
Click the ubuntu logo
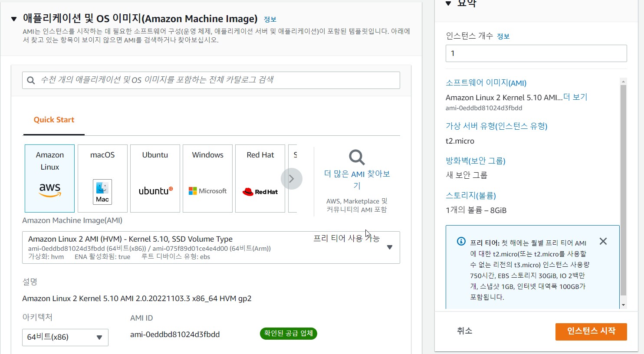(156, 191)
